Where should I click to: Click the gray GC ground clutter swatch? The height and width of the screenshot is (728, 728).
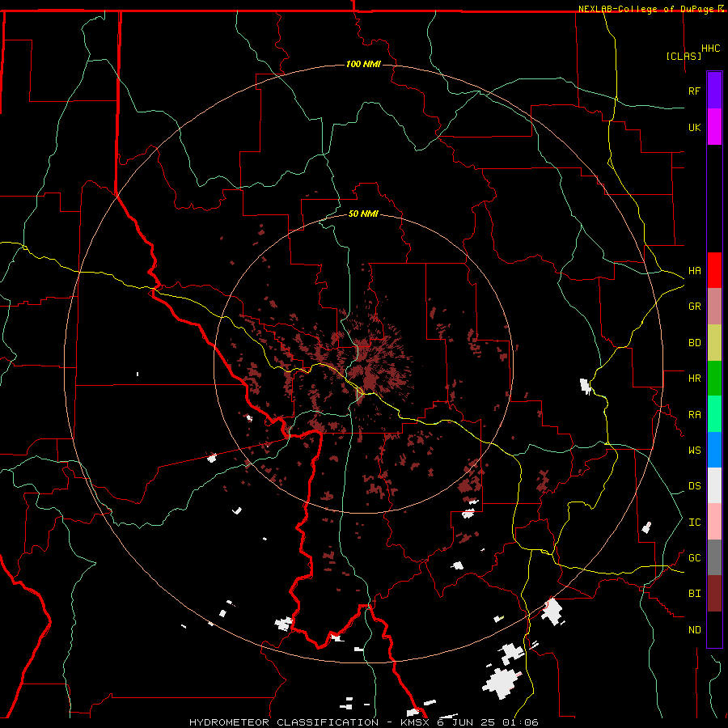click(714, 557)
